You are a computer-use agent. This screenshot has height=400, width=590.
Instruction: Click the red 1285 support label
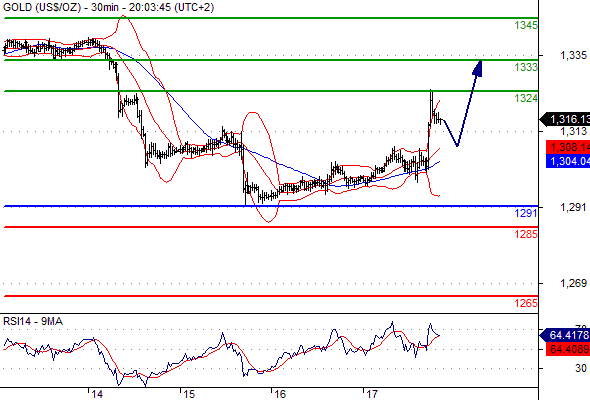(x=526, y=234)
